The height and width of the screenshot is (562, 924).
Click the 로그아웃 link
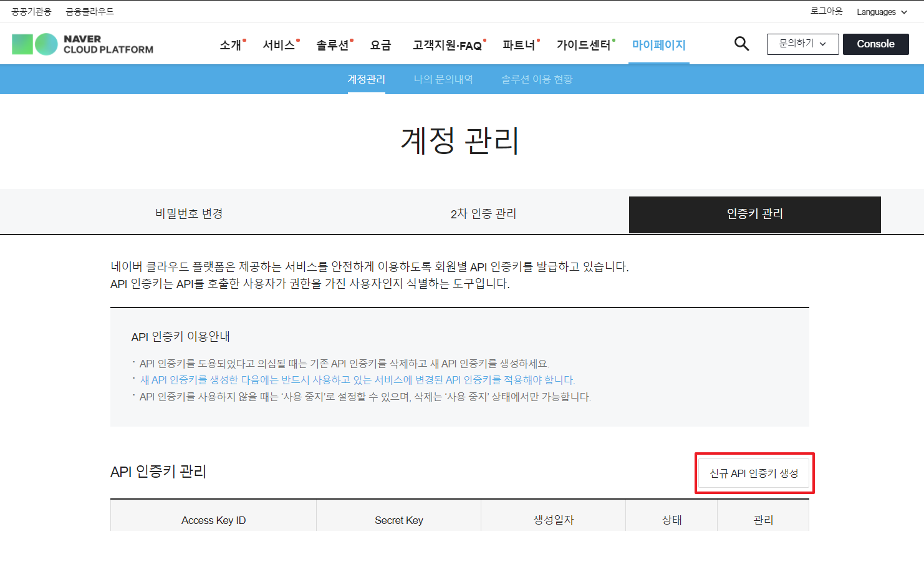click(826, 11)
